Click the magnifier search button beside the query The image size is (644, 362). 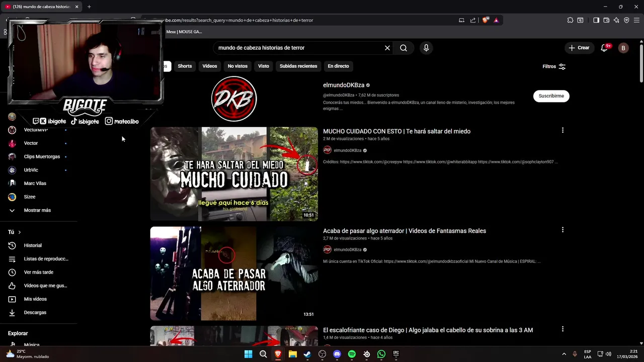click(404, 48)
